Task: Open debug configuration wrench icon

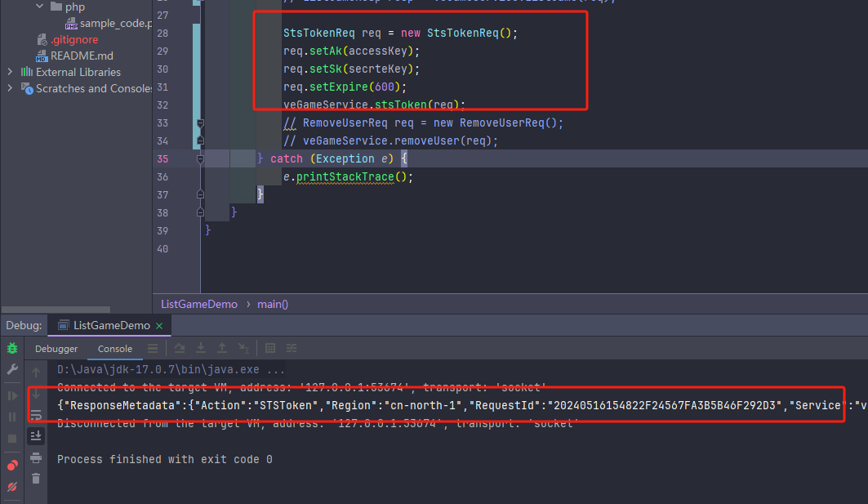Action: [x=12, y=369]
